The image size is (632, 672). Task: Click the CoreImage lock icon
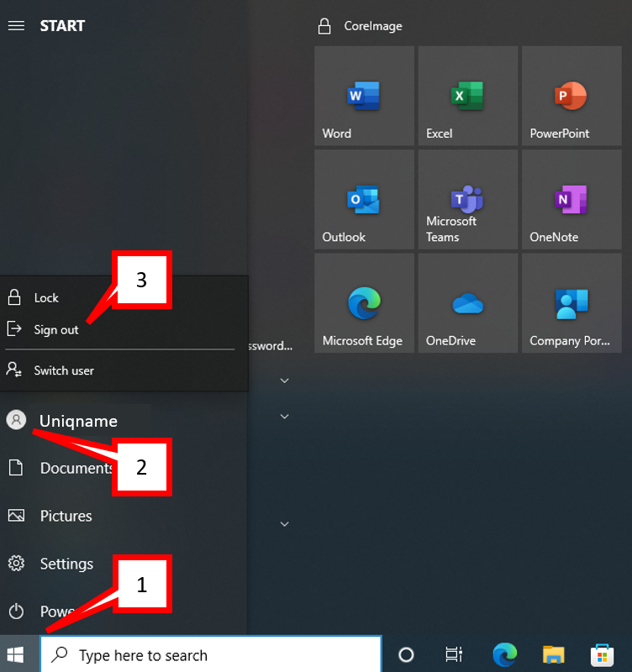point(324,26)
